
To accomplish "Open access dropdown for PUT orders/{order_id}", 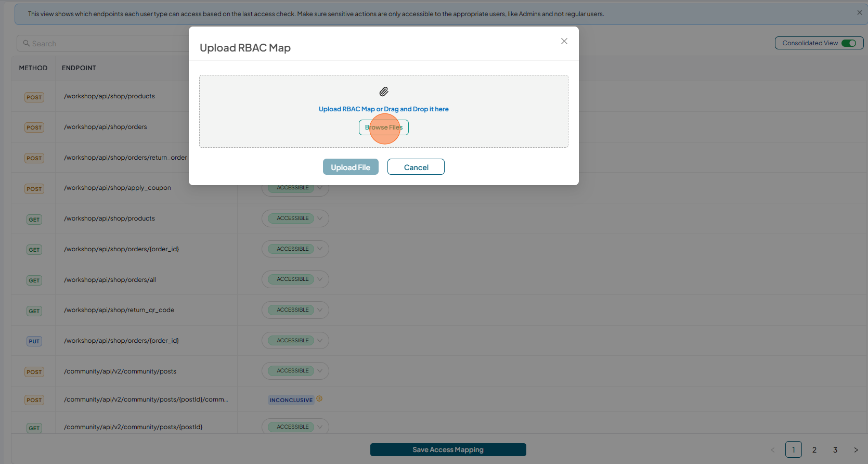I will pyautogui.click(x=295, y=341).
